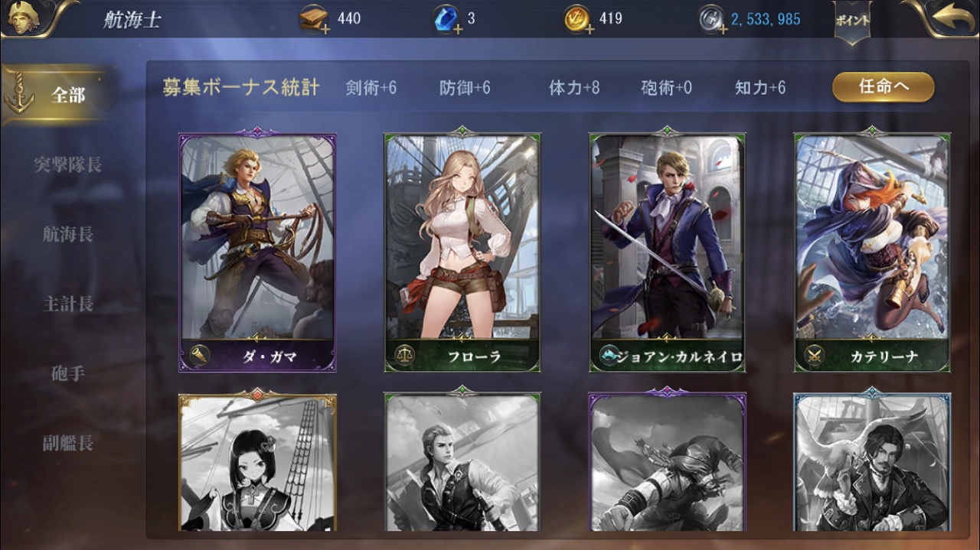Click the spyglass role icon on ダ・ガマ
This screenshot has width=980, height=550.
200,356
